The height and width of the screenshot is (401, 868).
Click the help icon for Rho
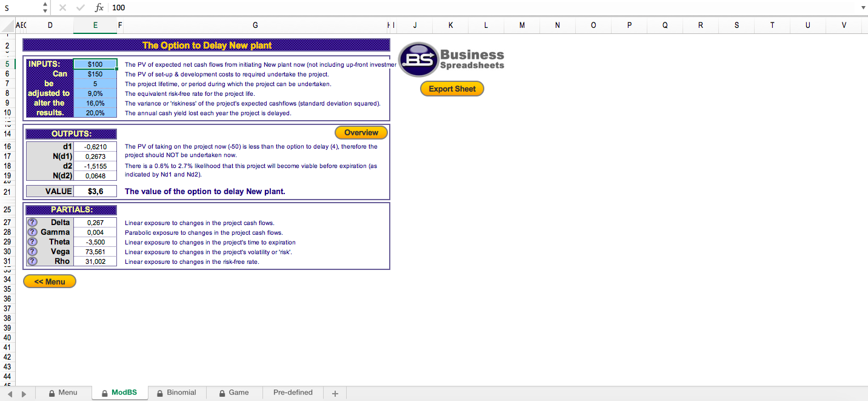tap(33, 261)
